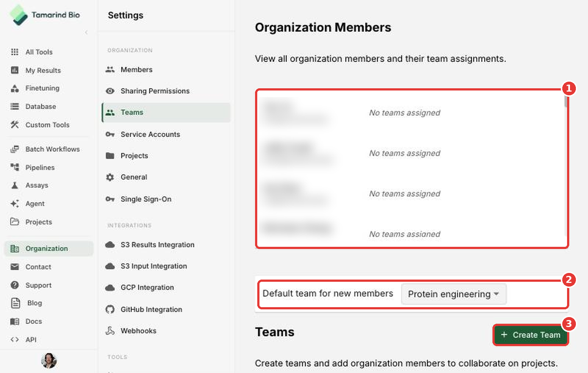The height and width of the screenshot is (373, 588).
Task: Open the Pipelines tree icon
Action: [15, 167]
